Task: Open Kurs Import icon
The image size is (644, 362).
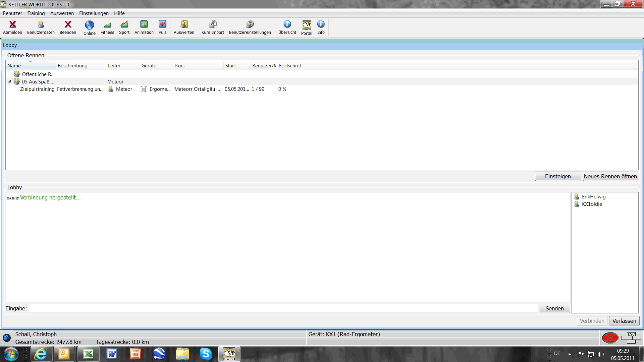Action: pos(213,24)
